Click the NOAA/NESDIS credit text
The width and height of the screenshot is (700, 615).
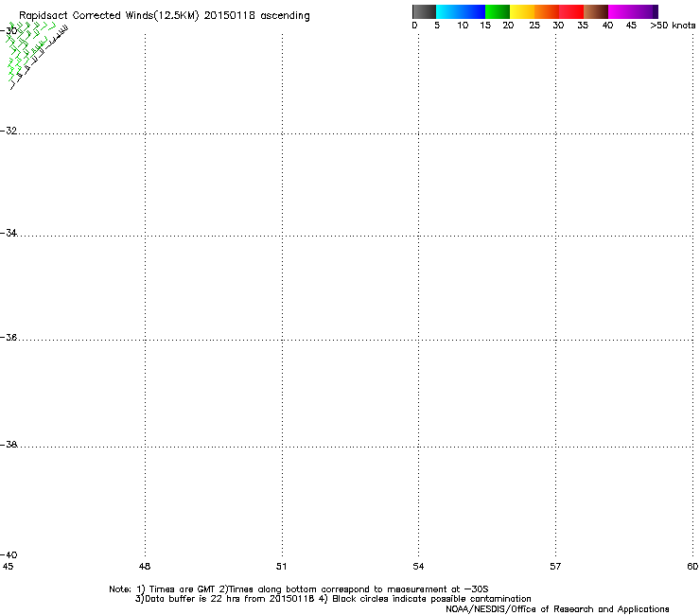557,608
